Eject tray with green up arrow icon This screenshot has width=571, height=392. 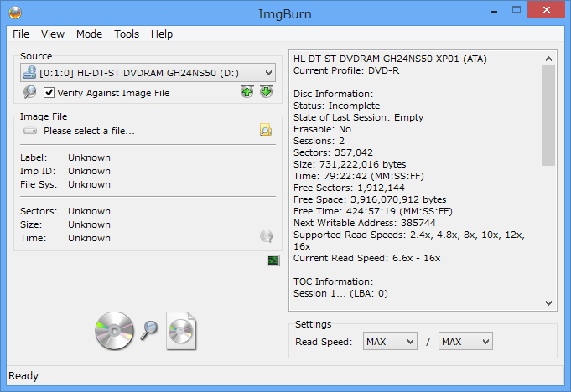(x=247, y=92)
